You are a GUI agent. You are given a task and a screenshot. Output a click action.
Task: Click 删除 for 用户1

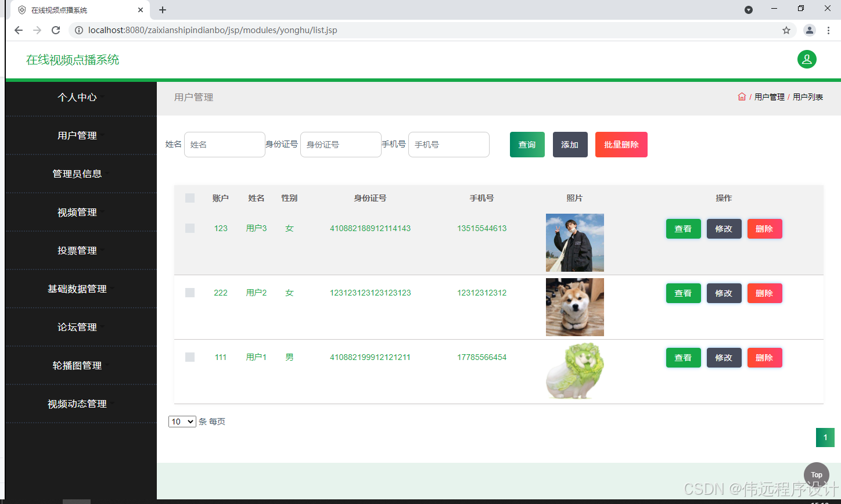pos(765,358)
